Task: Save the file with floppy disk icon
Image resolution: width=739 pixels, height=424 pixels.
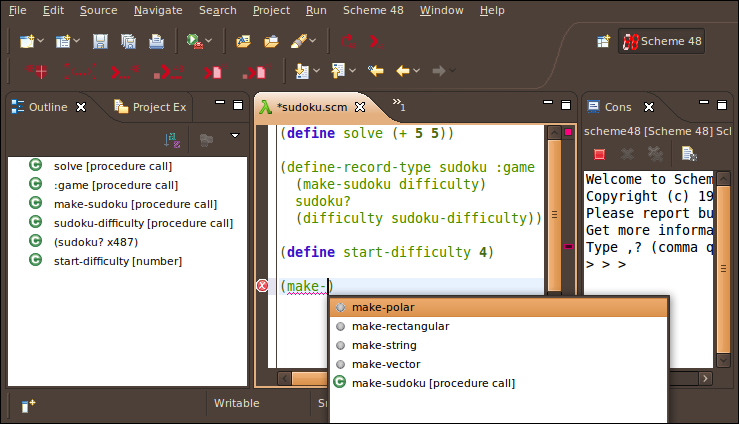Action: click(100, 41)
